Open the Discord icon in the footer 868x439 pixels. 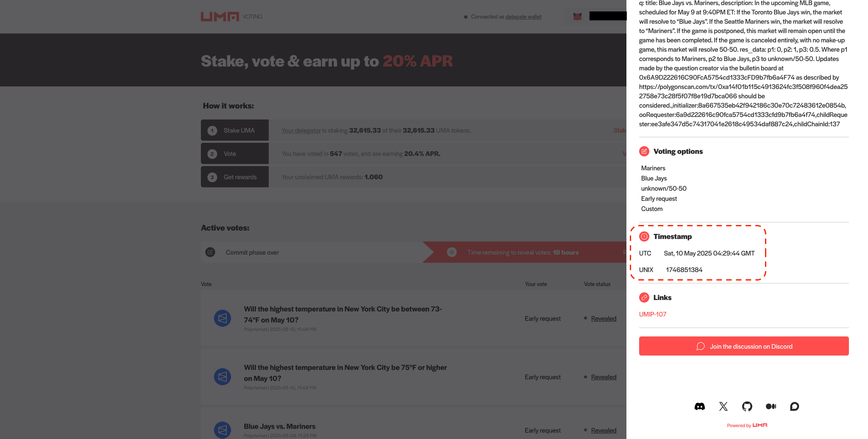pos(700,406)
